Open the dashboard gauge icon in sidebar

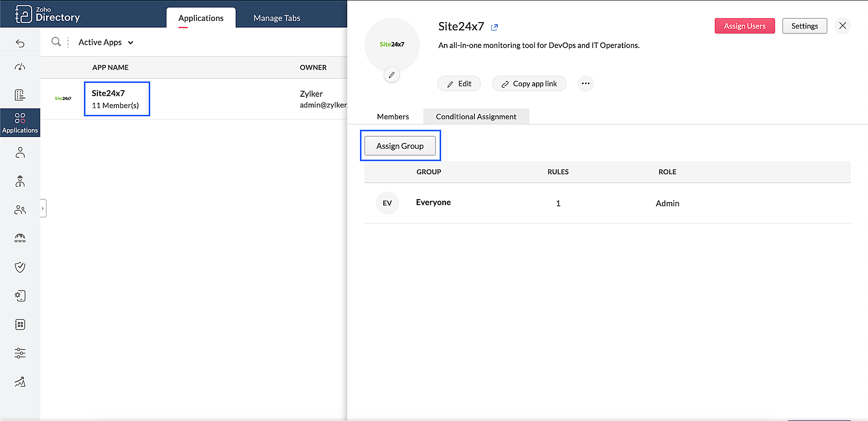(x=20, y=67)
